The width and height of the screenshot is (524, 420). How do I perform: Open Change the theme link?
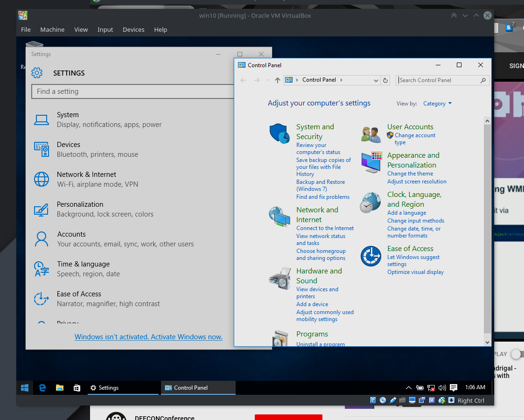coord(410,174)
